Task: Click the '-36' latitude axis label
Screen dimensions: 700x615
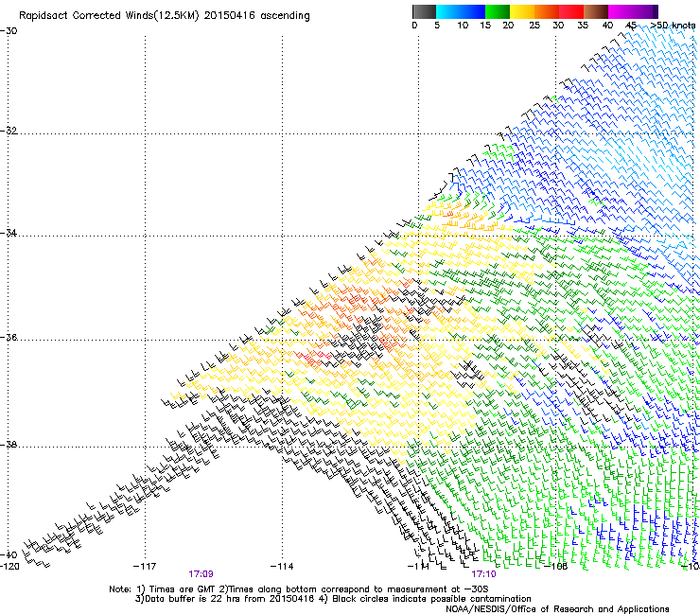Action: pyautogui.click(x=9, y=337)
